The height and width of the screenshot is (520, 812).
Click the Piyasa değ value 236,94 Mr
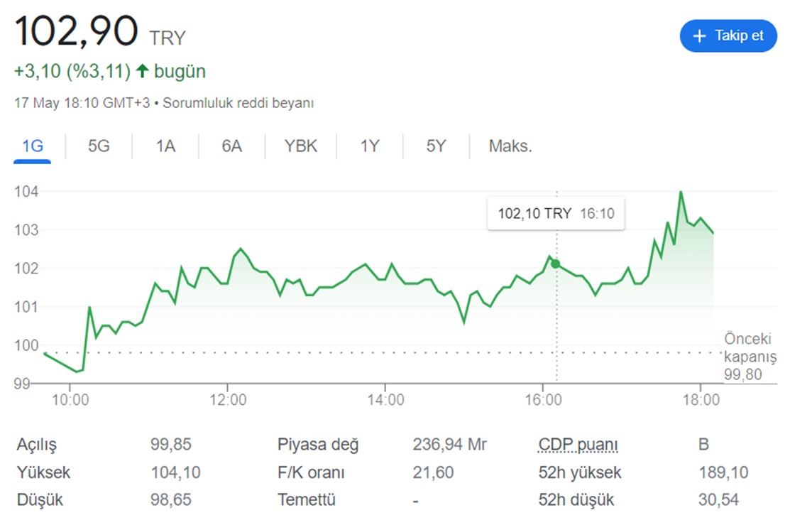coord(449,444)
